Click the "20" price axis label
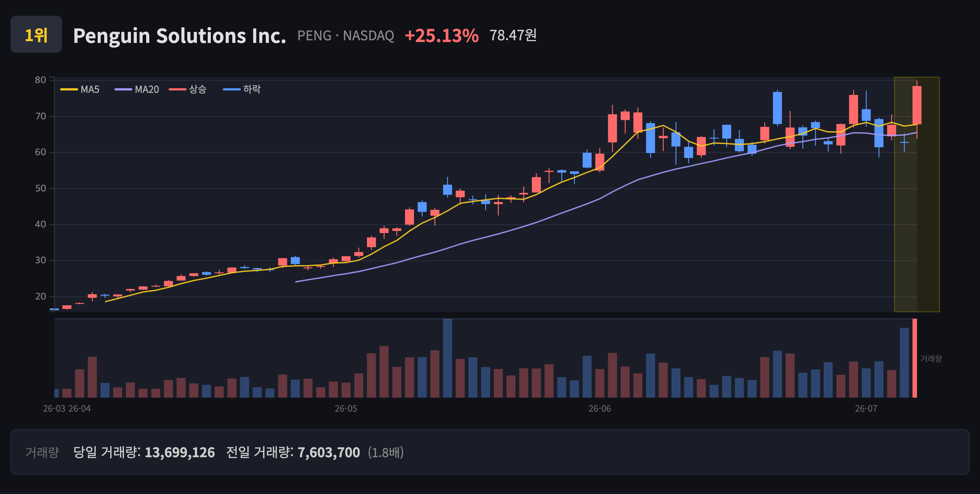This screenshot has width=980, height=494. 40,296
